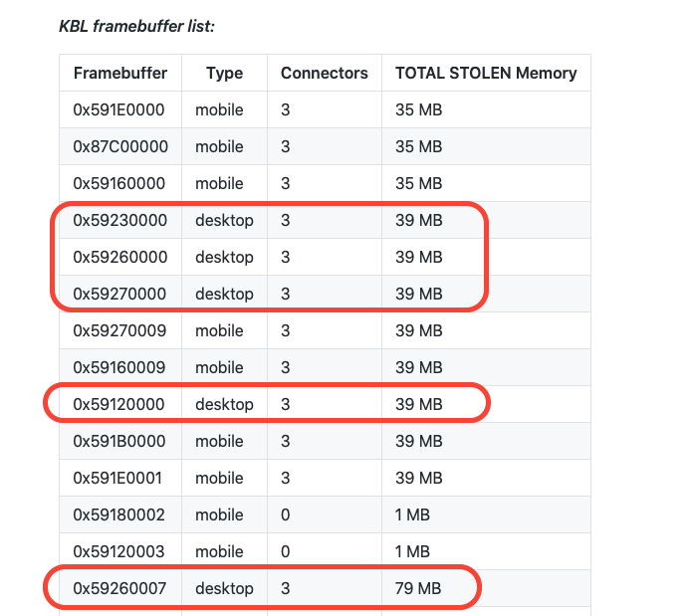Click framebuffer cell 0x87C00000
This screenshot has width=697, height=616.
coord(120,146)
